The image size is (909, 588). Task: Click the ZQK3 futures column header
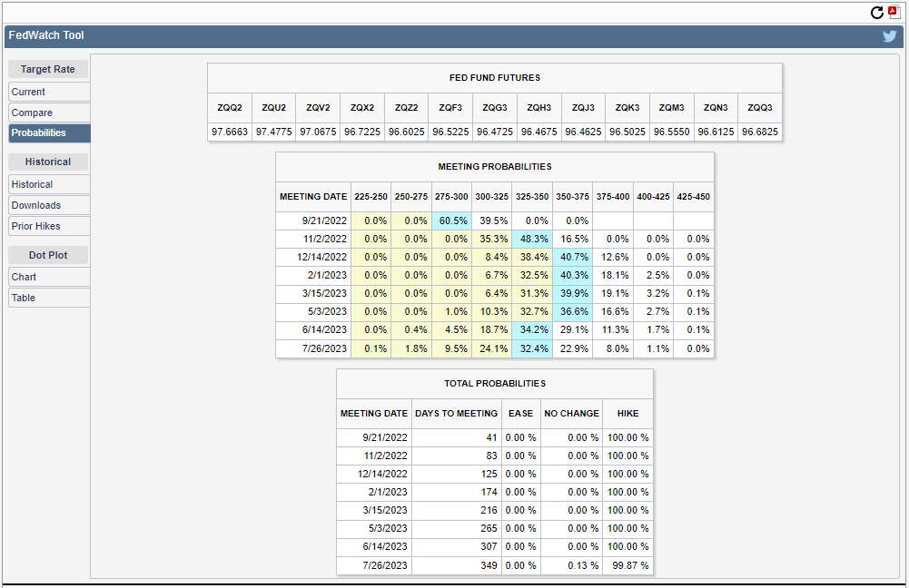(627, 108)
